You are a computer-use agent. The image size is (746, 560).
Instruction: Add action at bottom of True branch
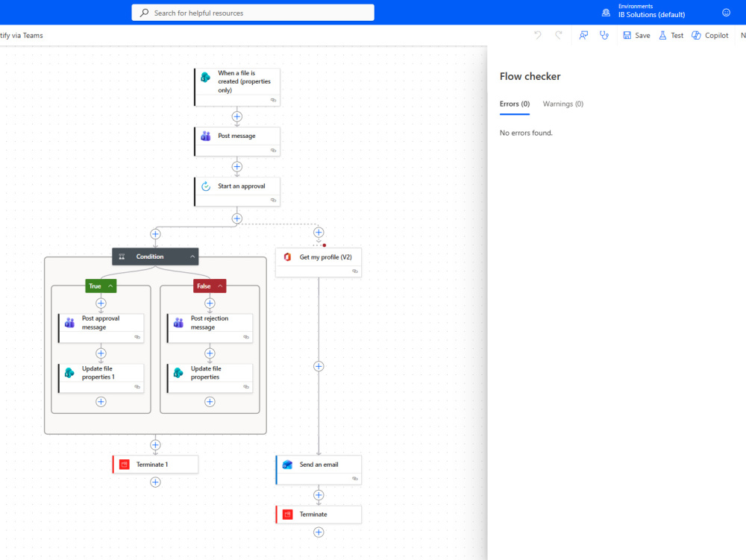click(101, 402)
